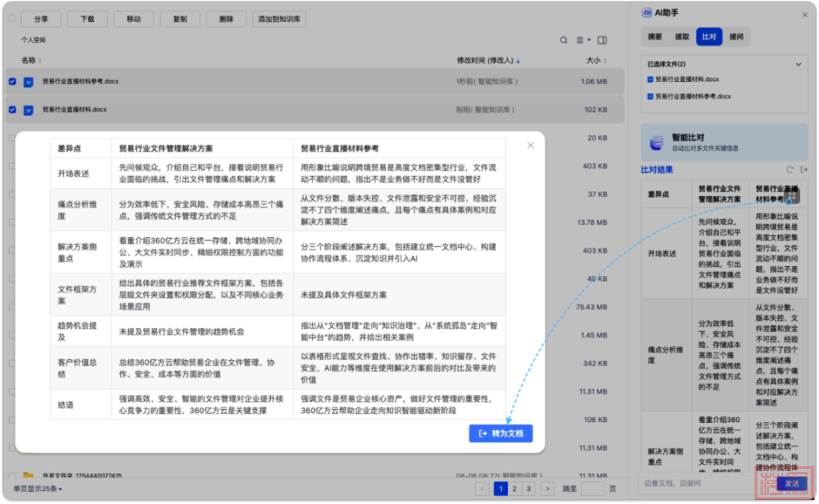Click the 跳至 page number input field
Screen dimensions: 819x504
tap(592, 489)
